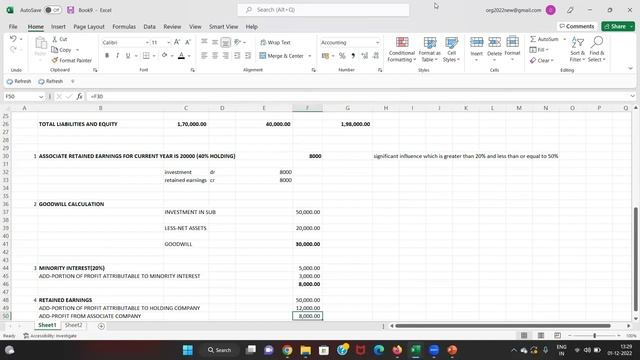This screenshot has width=640, height=360.
Task: Click the Fill Color bucket icon
Action: pyautogui.click(x=164, y=56)
